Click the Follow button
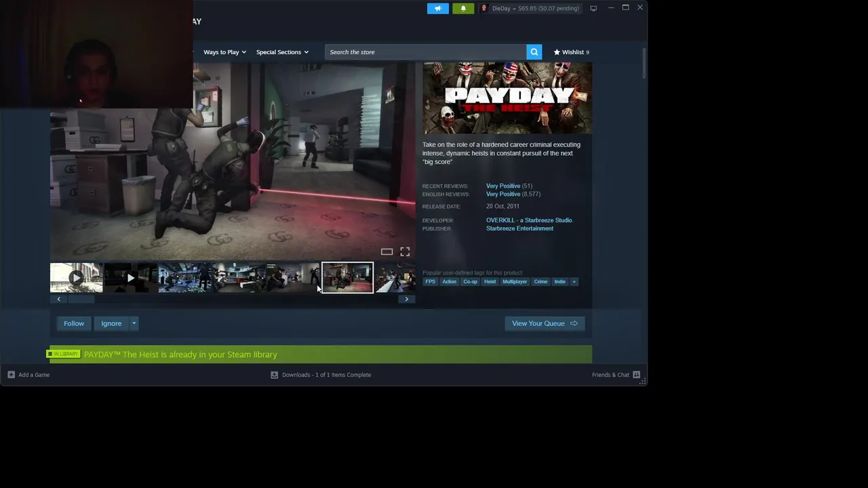This screenshot has height=488, width=868. (x=74, y=323)
